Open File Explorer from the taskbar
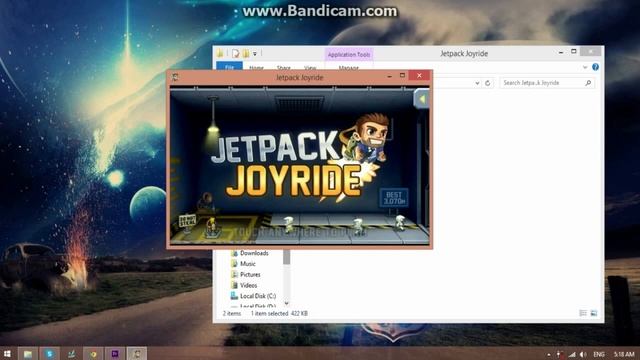 point(28,354)
